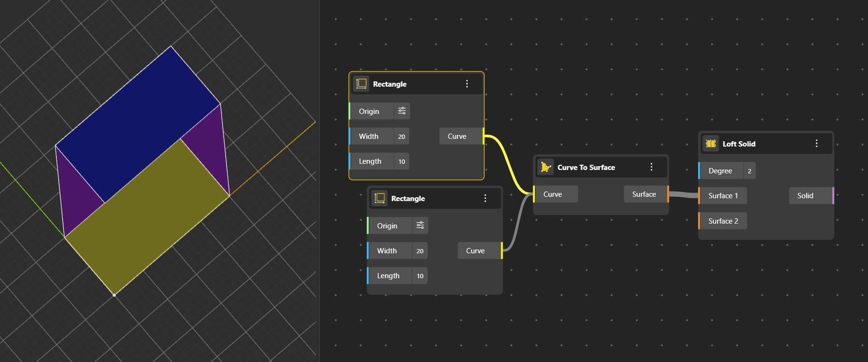
Task: Click Origin label in yellow-outlined Rectangle node
Action: (x=369, y=112)
